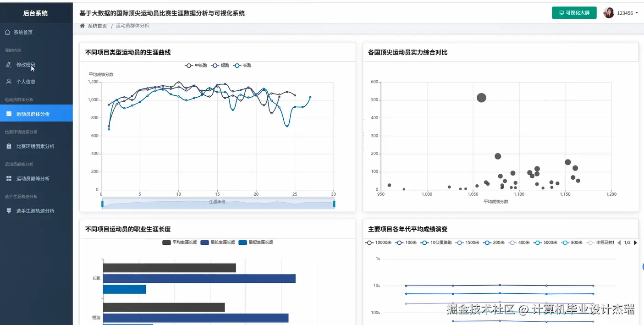Open the 可视化大屏 big-screen view

(574, 13)
